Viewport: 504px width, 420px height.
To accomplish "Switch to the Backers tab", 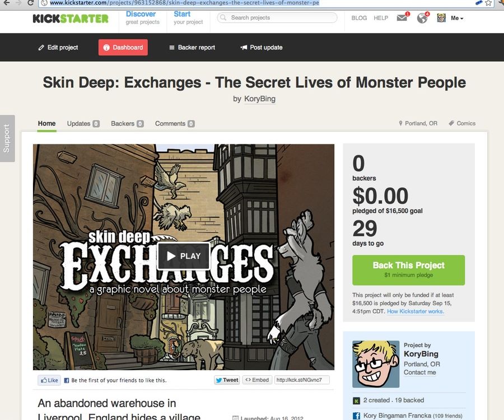I will pyautogui.click(x=127, y=123).
